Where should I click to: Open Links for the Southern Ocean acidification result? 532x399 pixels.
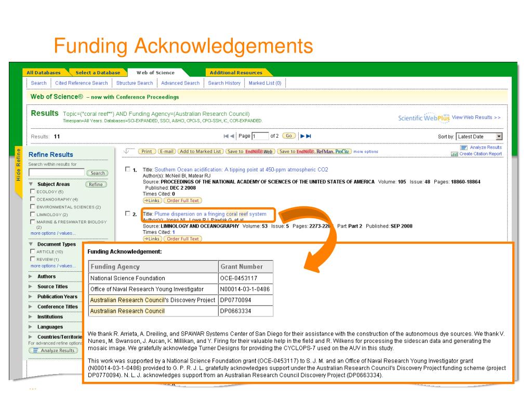click(x=152, y=201)
